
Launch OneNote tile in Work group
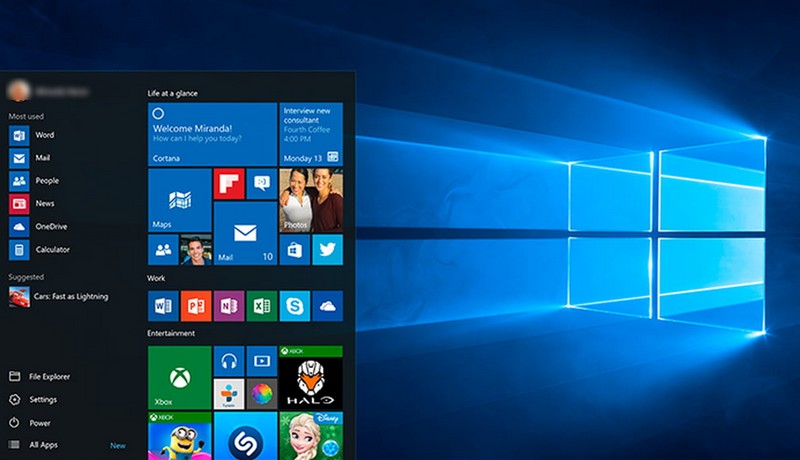pyautogui.click(x=229, y=306)
